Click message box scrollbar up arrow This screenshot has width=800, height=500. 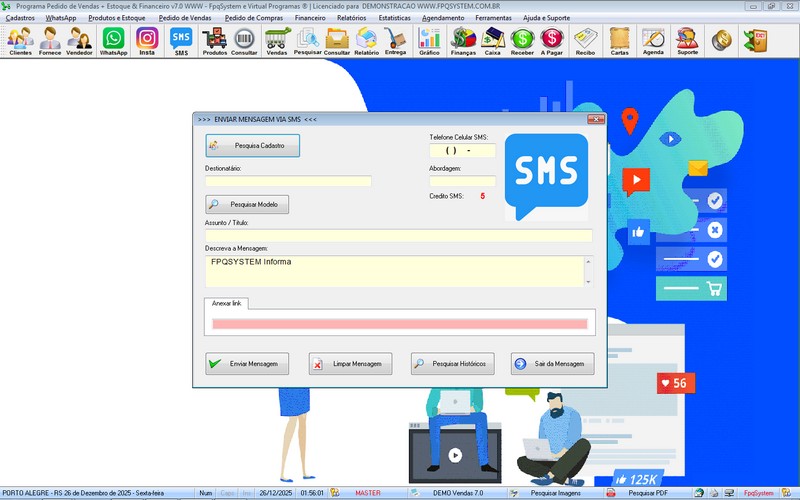pyautogui.click(x=588, y=261)
